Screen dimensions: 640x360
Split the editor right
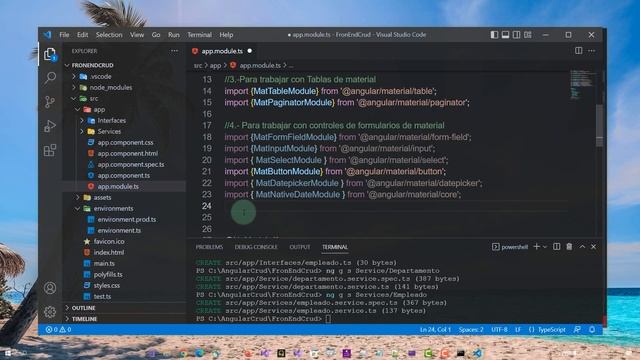pos(578,51)
